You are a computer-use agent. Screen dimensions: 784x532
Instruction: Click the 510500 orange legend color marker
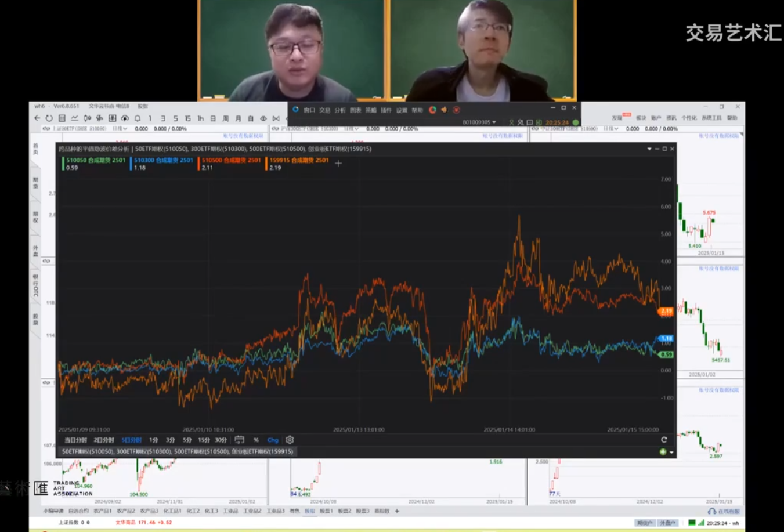pyautogui.click(x=198, y=164)
